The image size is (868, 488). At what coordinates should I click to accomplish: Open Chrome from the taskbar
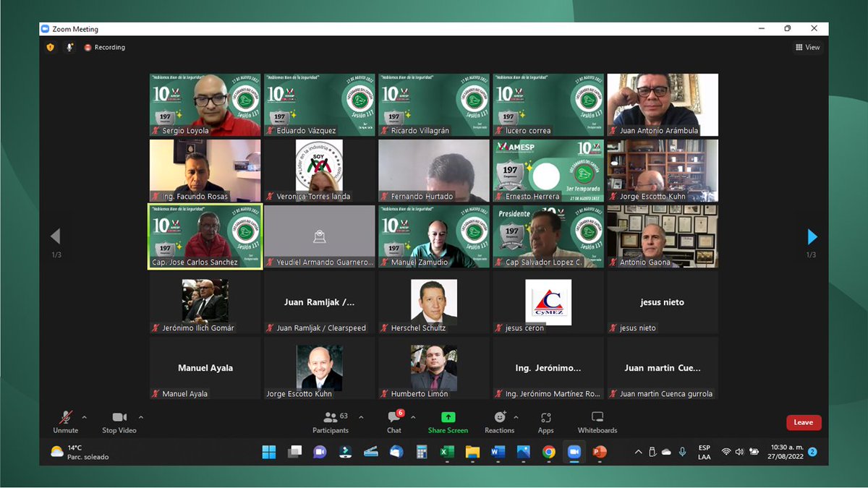point(548,452)
